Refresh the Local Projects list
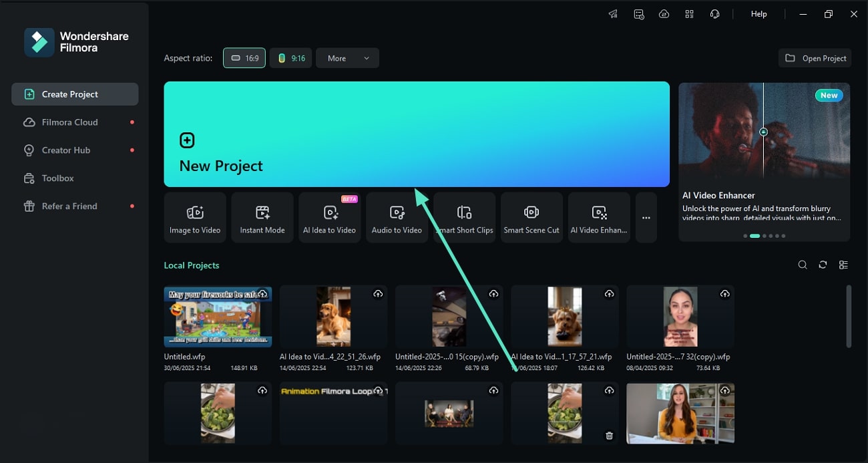 point(823,265)
